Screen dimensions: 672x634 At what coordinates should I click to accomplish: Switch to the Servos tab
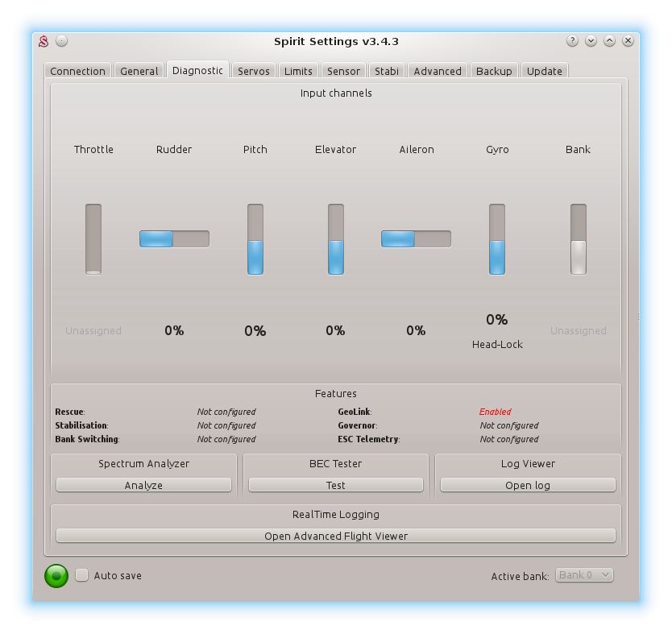coord(253,71)
